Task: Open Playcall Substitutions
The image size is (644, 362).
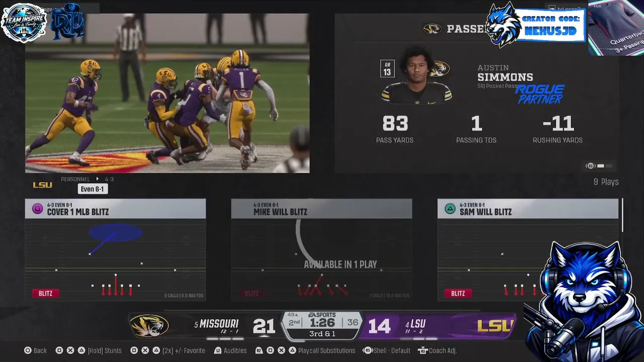Action: point(327,350)
